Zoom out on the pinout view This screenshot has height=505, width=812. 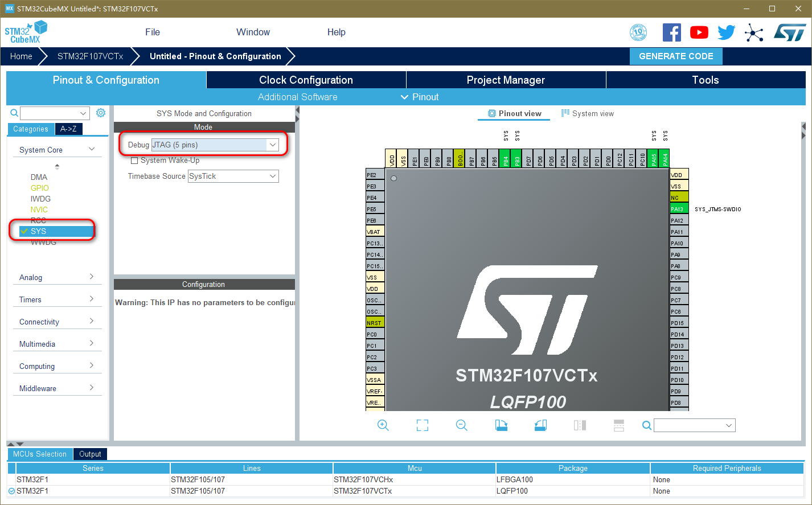click(462, 425)
